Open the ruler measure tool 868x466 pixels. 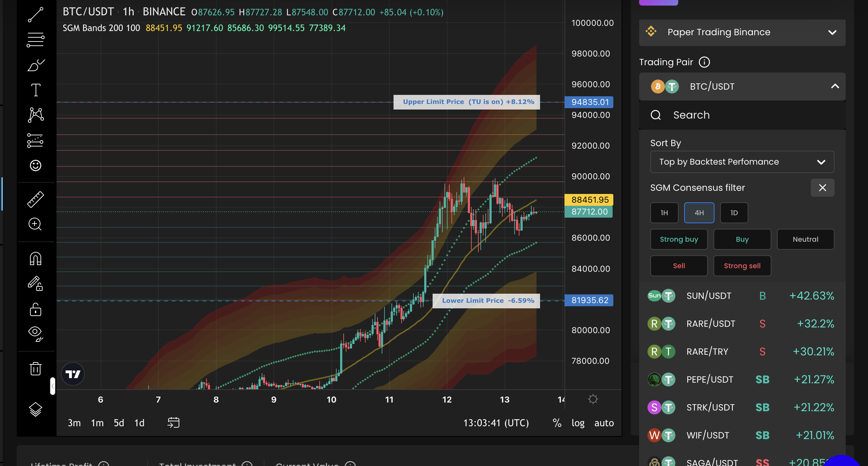point(36,200)
